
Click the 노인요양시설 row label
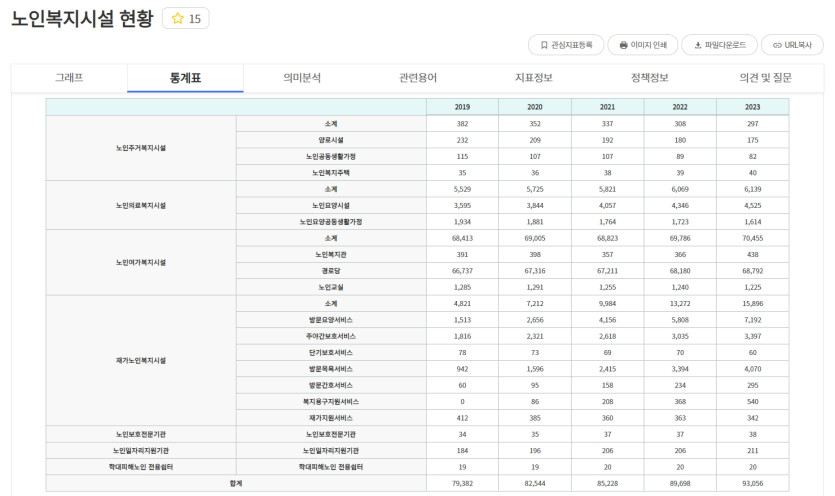click(331, 206)
